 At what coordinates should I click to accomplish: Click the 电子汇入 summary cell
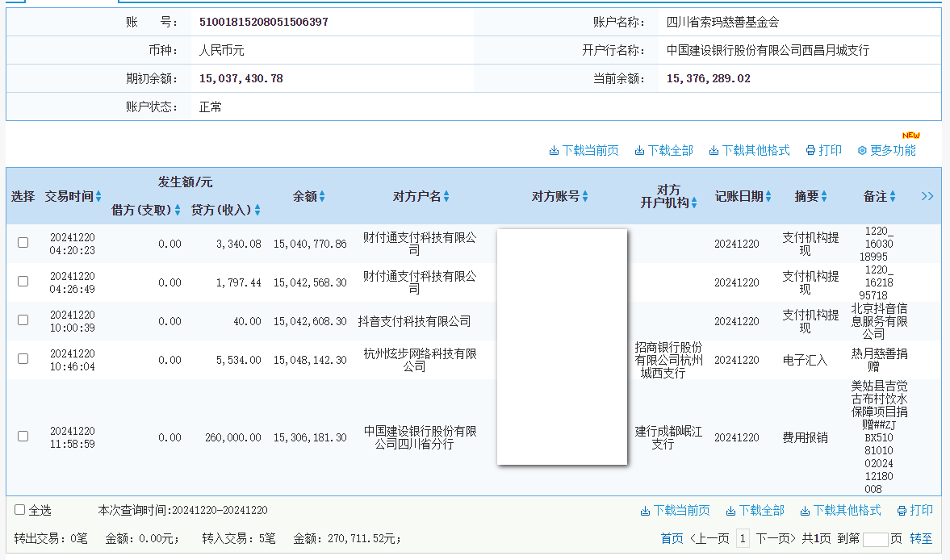click(805, 360)
